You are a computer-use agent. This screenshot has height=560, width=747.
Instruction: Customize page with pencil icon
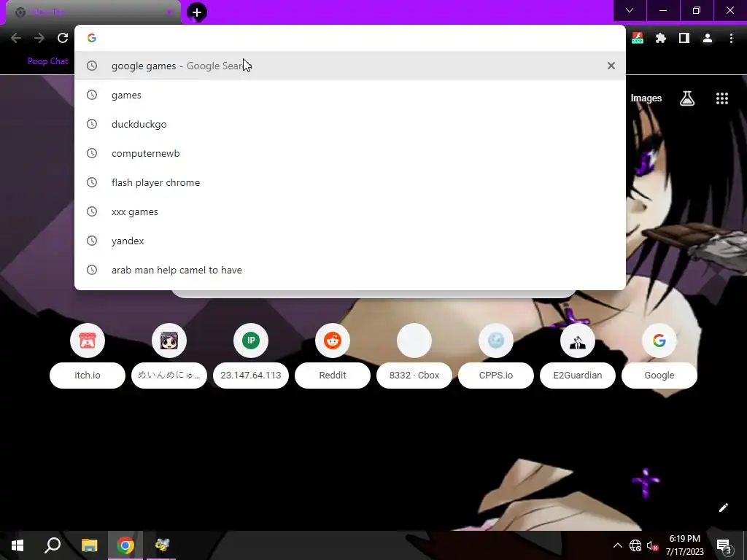(723, 507)
